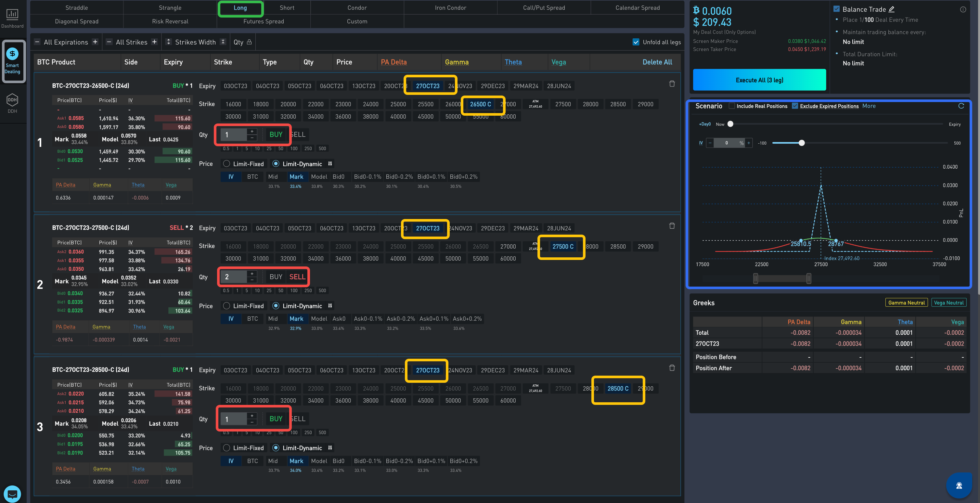Select Limit-Fixed price for leg 1

227,164
